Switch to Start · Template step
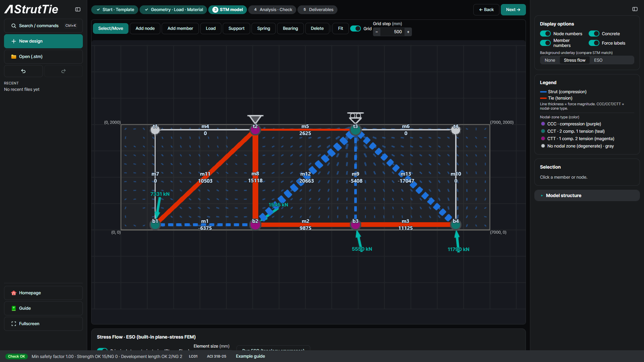This screenshot has width=644, height=362. coord(115,10)
